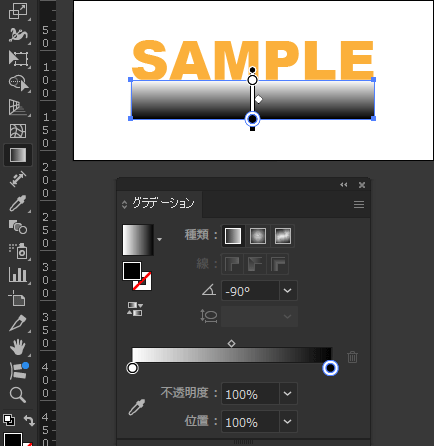Apply the gradient across the stroke
Viewport: 434px width, 446px height.
(x=278, y=264)
